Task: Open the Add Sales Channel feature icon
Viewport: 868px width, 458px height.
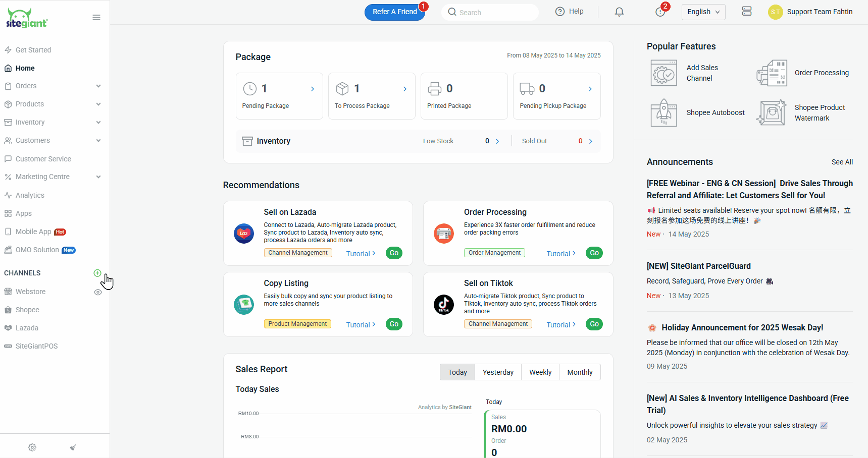Action: tap(664, 73)
